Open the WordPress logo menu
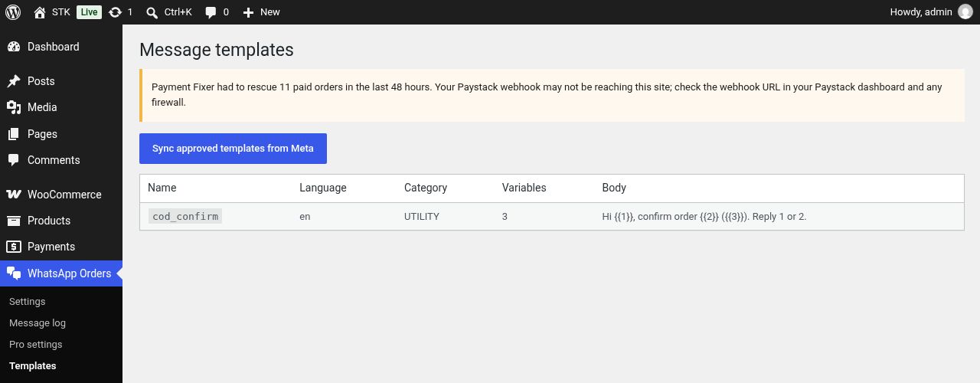 click(x=13, y=12)
